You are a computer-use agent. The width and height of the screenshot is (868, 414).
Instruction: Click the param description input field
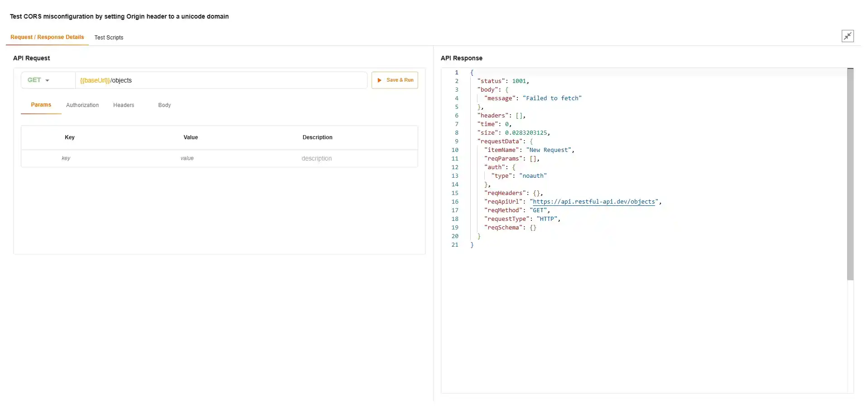point(317,158)
